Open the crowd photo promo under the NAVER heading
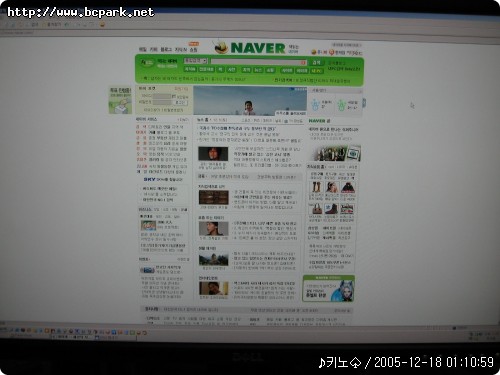Image resolution: width=500 pixels, height=375 pixels. click(335, 153)
